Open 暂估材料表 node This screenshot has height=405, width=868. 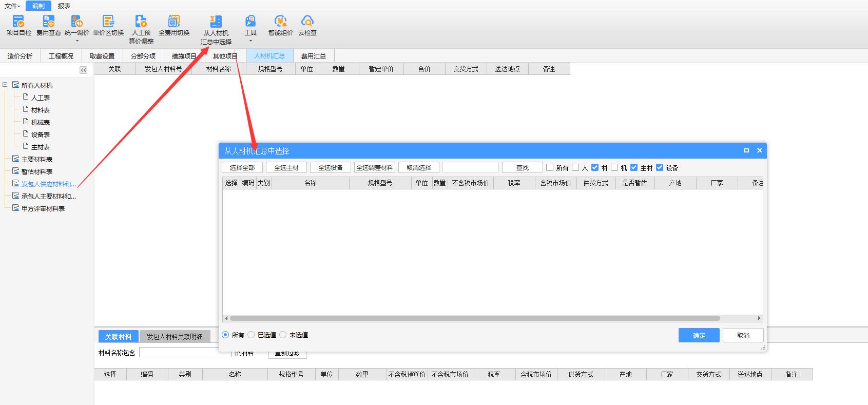[x=37, y=171]
